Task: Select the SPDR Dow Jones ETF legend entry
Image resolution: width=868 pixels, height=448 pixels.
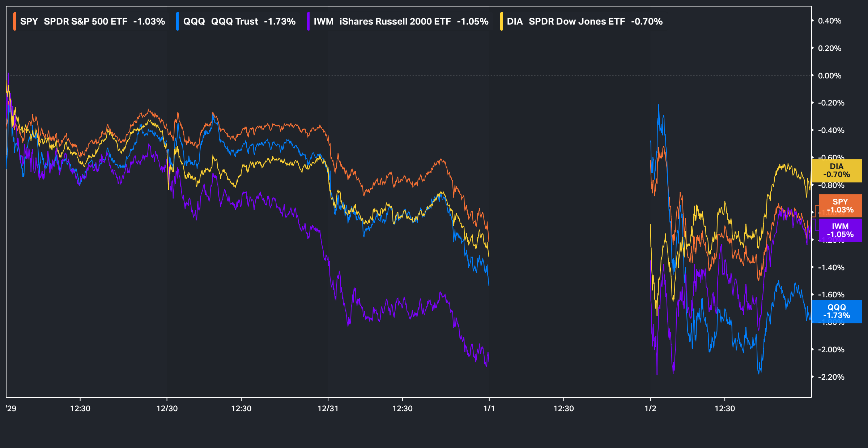Action: coord(576,21)
